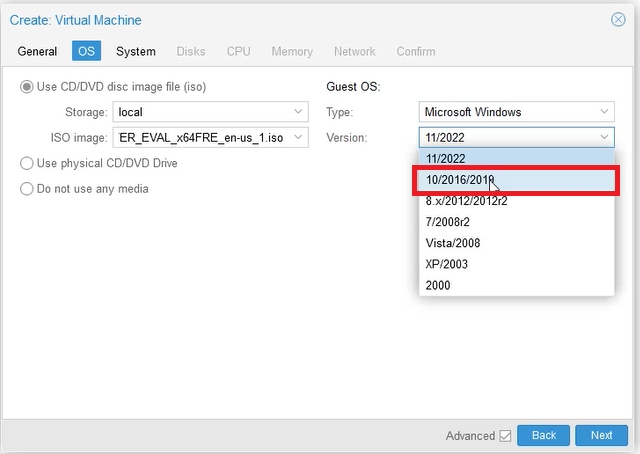Toggle the Advanced checkbox

click(505, 436)
